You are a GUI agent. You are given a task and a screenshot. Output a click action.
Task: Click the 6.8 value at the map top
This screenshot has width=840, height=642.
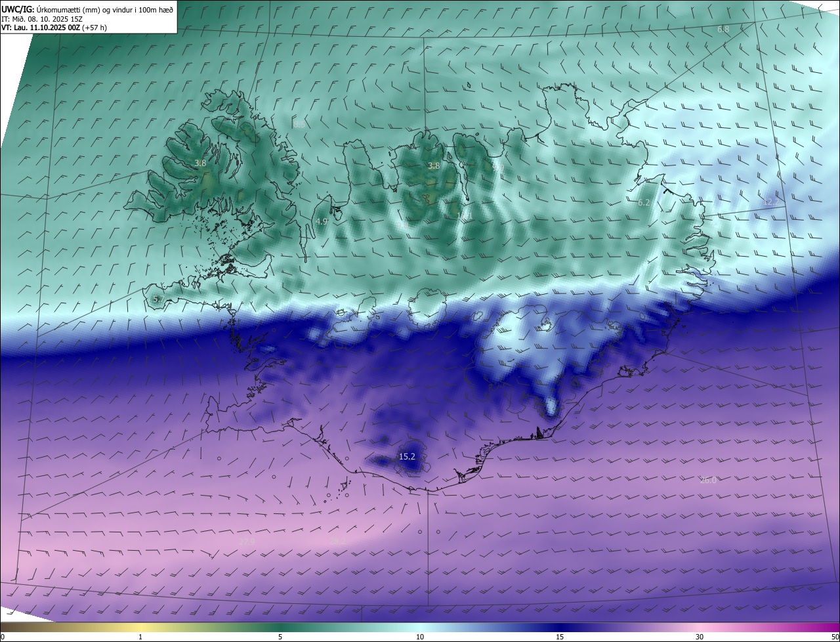pos(723,30)
